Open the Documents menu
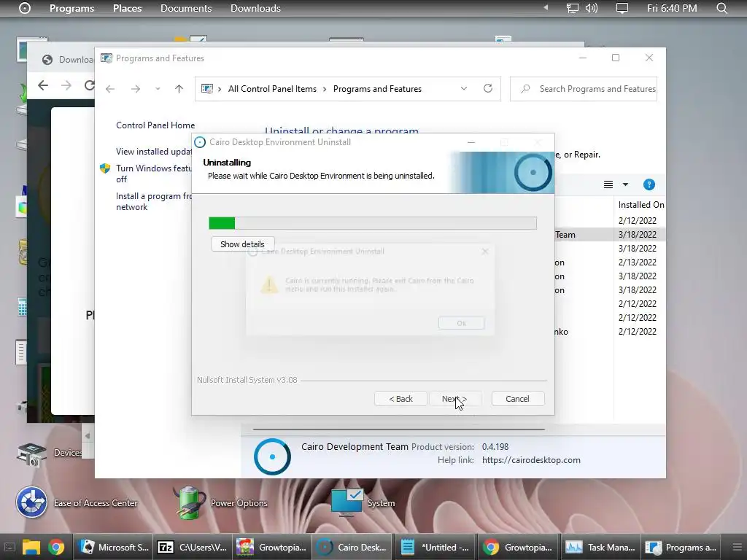Screen dimensions: 747x560 [186, 8]
